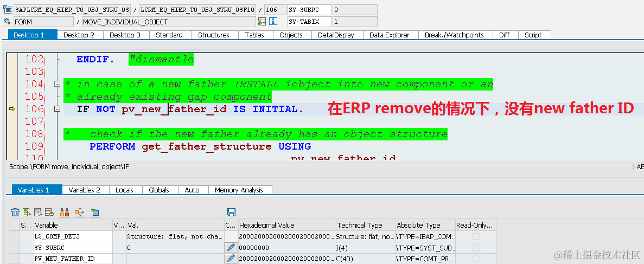Collapse the IF block at line 106

pyautogui.click(x=57, y=109)
